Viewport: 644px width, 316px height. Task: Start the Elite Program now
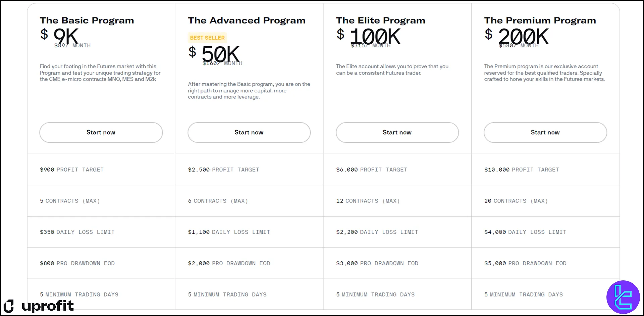[x=397, y=132]
